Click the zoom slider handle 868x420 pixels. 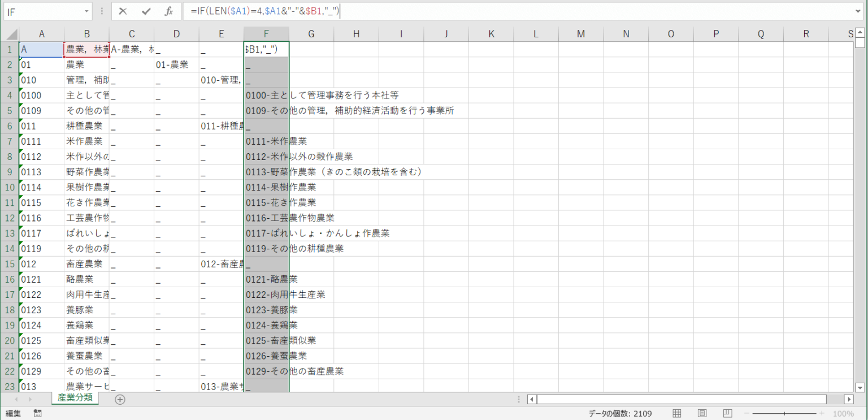click(785, 414)
